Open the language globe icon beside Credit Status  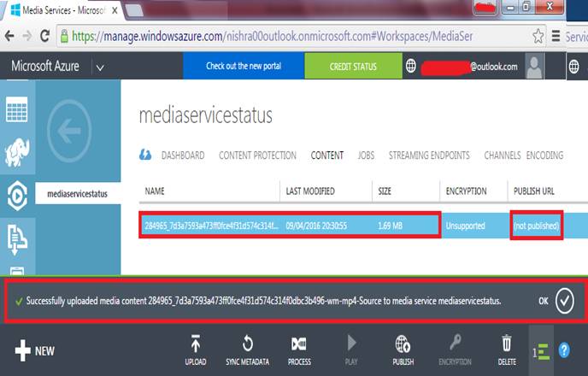click(x=410, y=66)
